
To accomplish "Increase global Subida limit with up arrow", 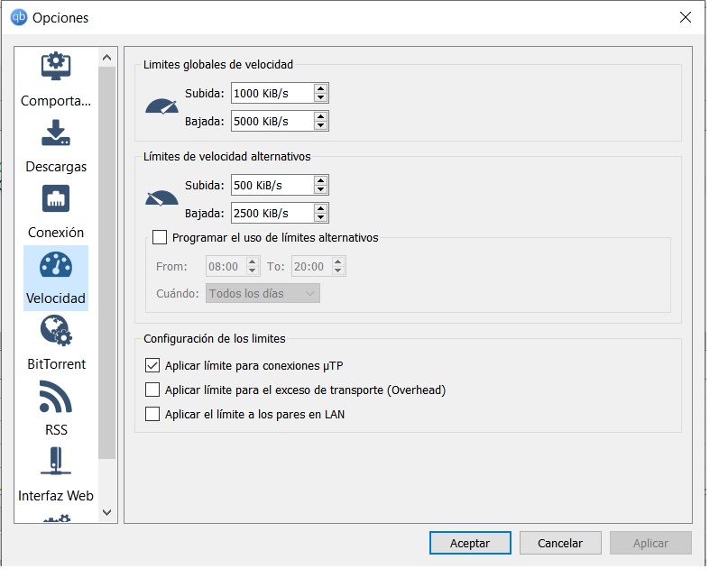I will pos(320,88).
